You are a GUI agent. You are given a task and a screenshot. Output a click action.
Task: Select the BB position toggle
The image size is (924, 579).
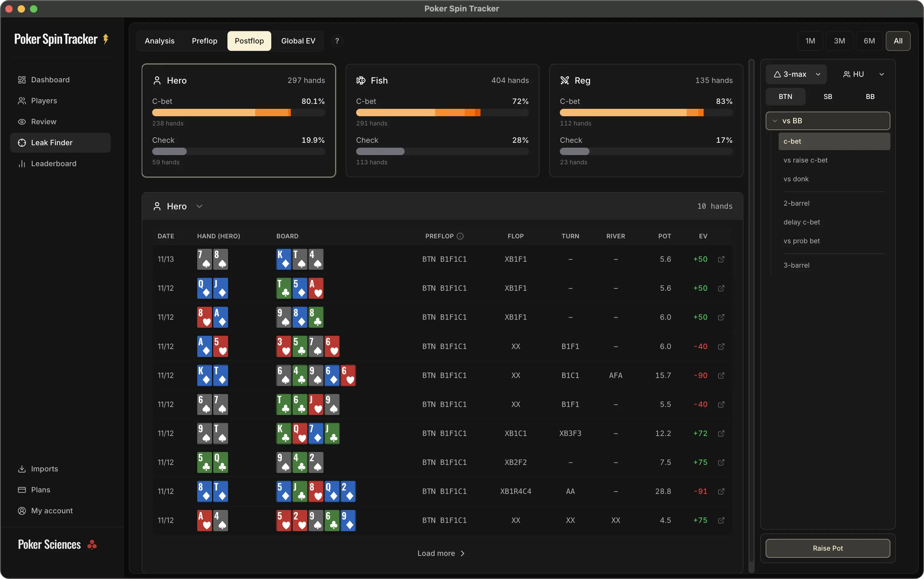click(x=870, y=96)
